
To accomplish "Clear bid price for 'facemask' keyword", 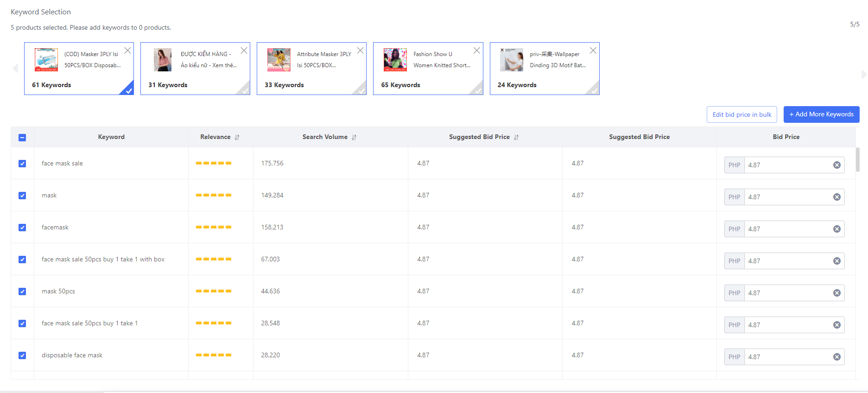I will tap(836, 229).
